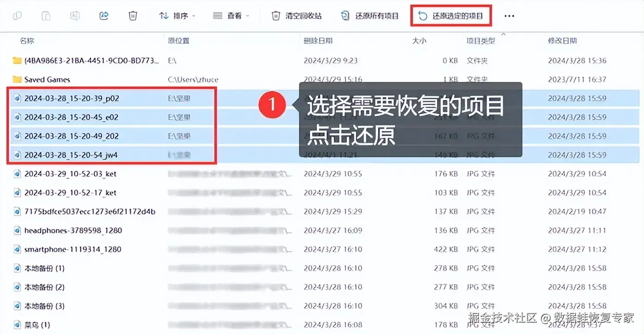The width and height of the screenshot is (644, 334).
Task: Click folder icon of Saved Games
Action: [17, 79]
